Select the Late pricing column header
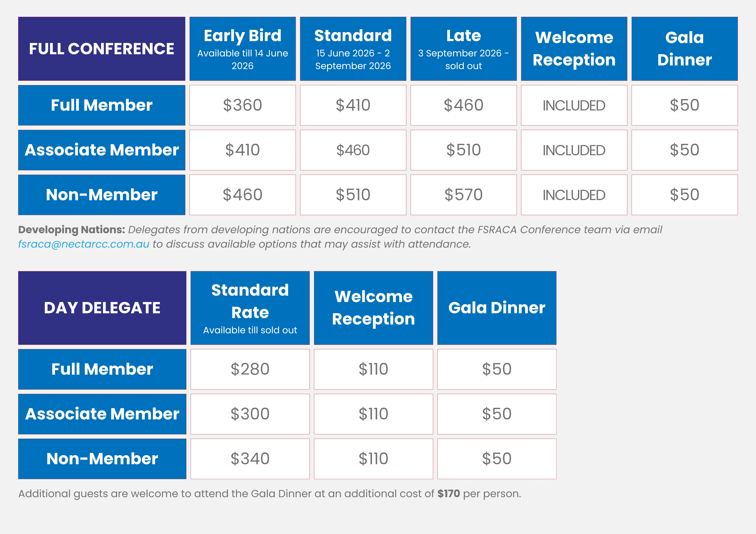The height and width of the screenshot is (534, 756). point(463,49)
